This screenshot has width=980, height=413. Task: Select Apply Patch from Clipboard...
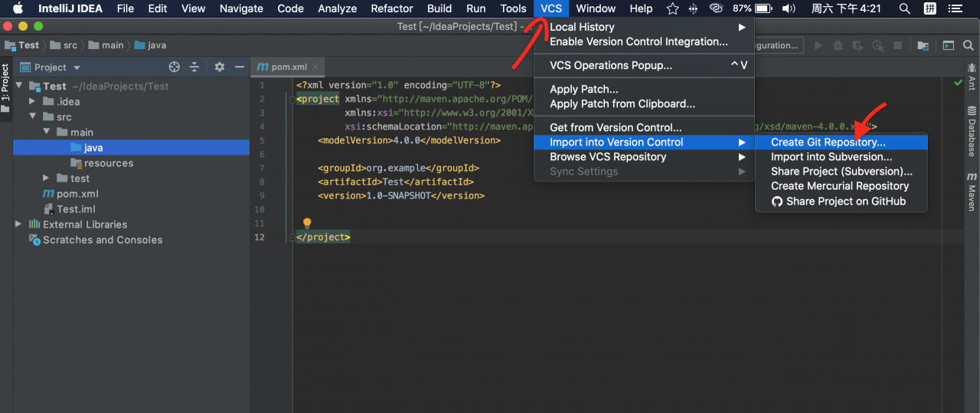coord(644,103)
